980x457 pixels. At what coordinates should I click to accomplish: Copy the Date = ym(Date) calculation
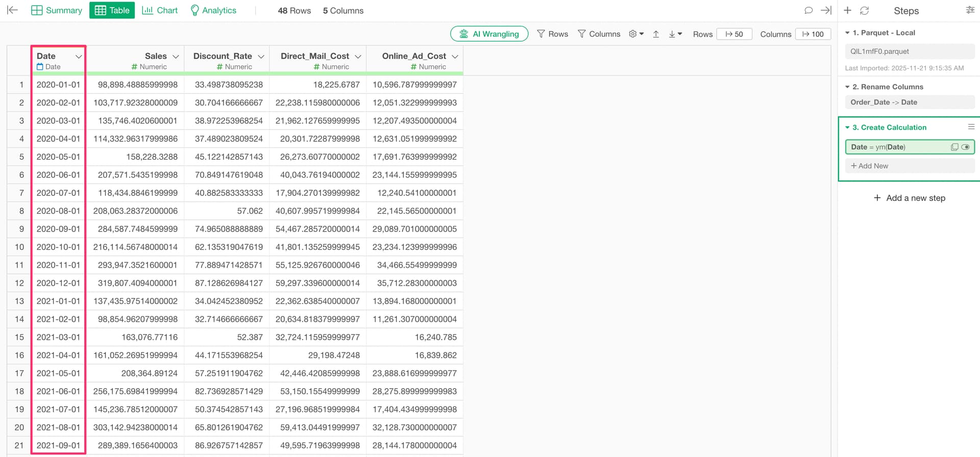tap(954, 147)
